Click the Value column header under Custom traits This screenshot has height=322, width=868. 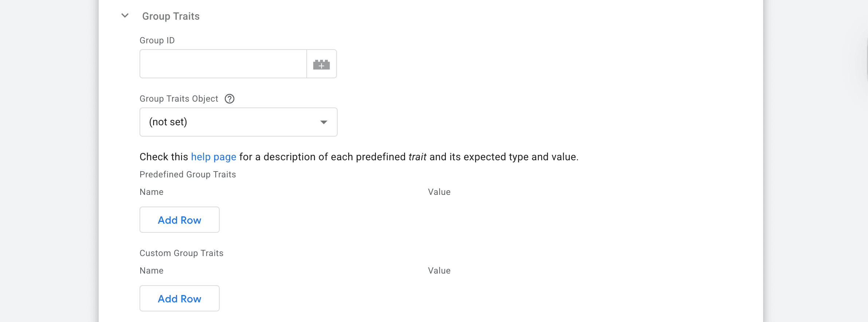[439, 270]
